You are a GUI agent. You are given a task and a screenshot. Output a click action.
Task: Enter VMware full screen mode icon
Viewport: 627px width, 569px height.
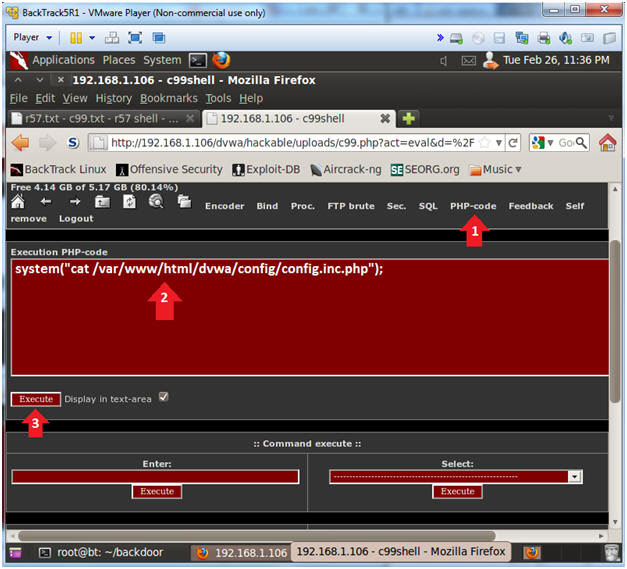[135, 38]
